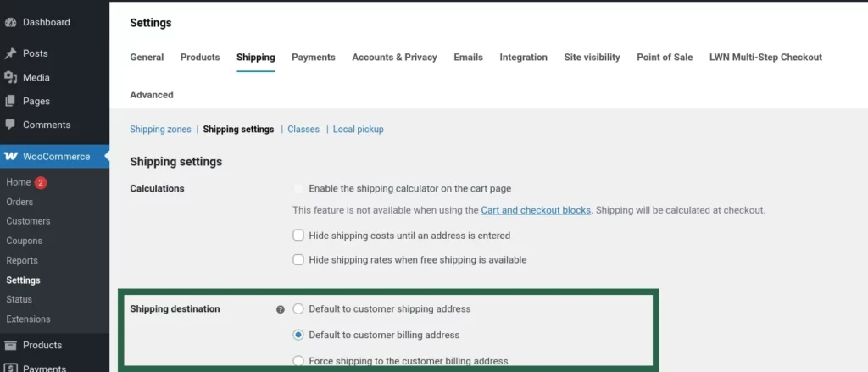Open the Accounts & Privacy tab
Viewport: 868px width, 372px height.
tap(394, 58)
